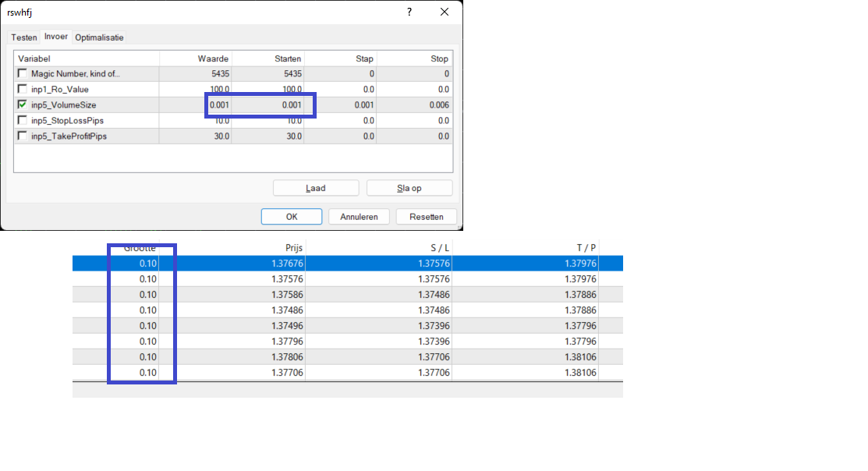
Task: Select inp5_TakeProfitPips Starten cell 30.0
Action: (x=268, y=136)
